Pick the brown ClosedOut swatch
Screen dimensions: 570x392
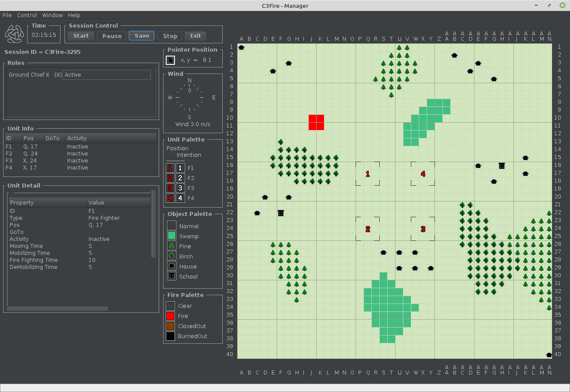pos(171,326)
